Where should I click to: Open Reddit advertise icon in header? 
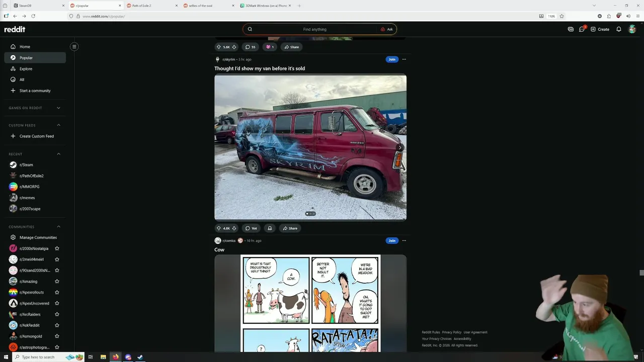pyautogui.click(x=571, y=29)
